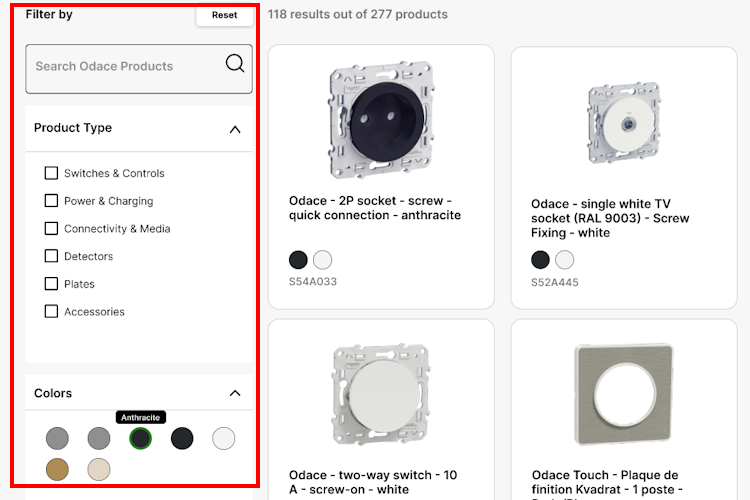Collapse the Product Type section
This screenshot has height=500, width=750.
coord(235,129)
